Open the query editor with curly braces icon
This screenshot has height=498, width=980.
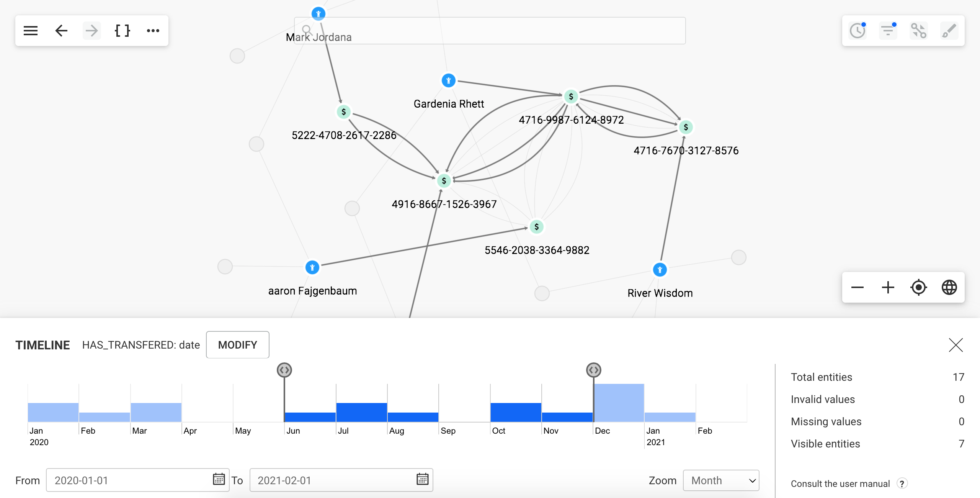pyautogui.click(x=122, y=30)
